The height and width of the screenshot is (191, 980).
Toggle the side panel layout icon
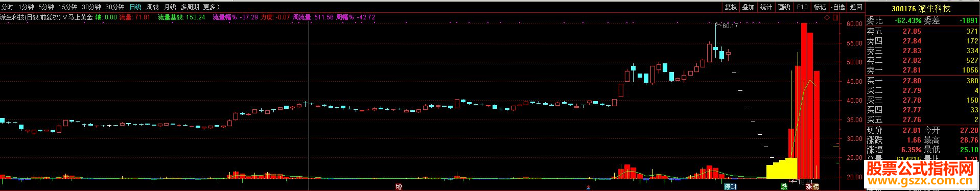click(x=836, y=17)
